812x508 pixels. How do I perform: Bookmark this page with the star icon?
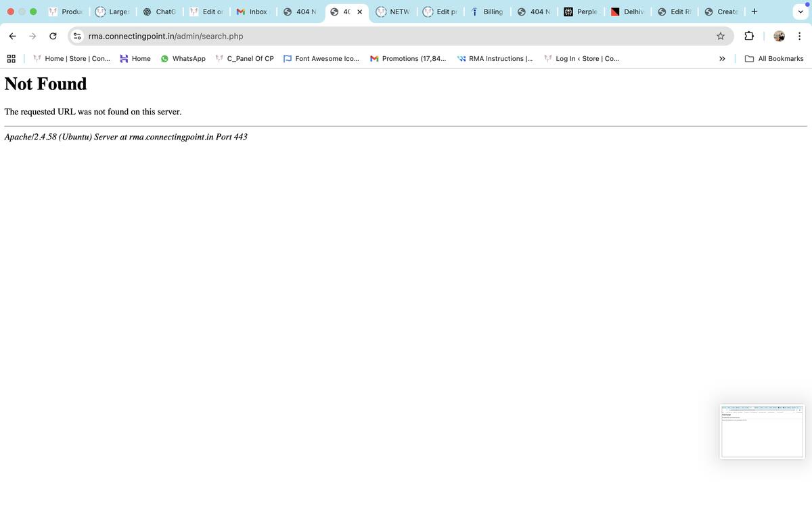coord(721,36)
